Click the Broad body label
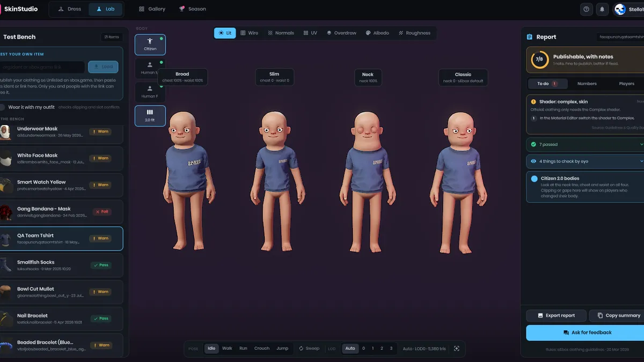 (x=182, y=77)
